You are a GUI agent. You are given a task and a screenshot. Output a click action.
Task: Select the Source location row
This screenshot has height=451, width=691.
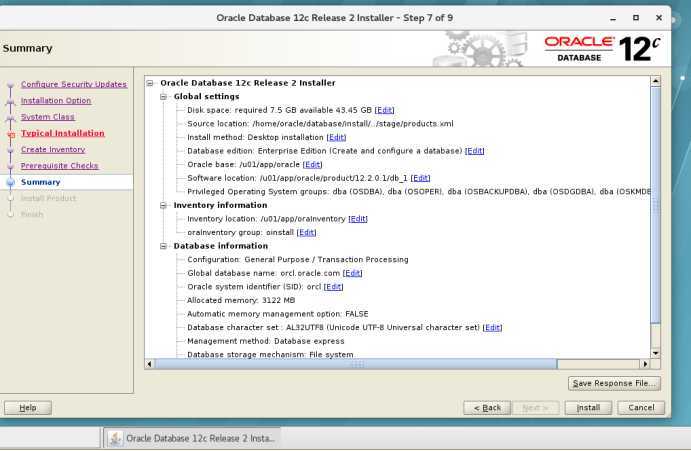tap(320, 124)
